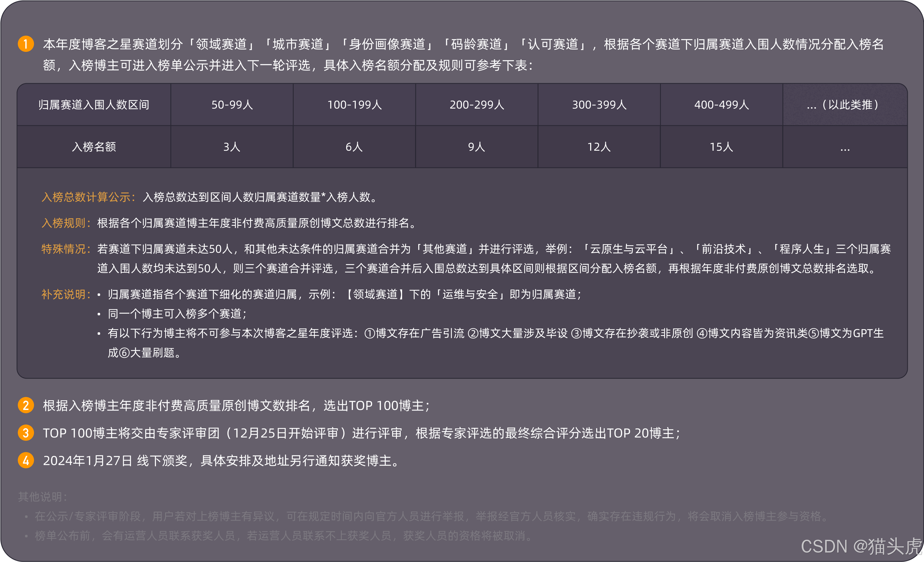The image size is (924, 562).
Task: Click the orange number 1 badge
Action: click(x=26, y=44)
